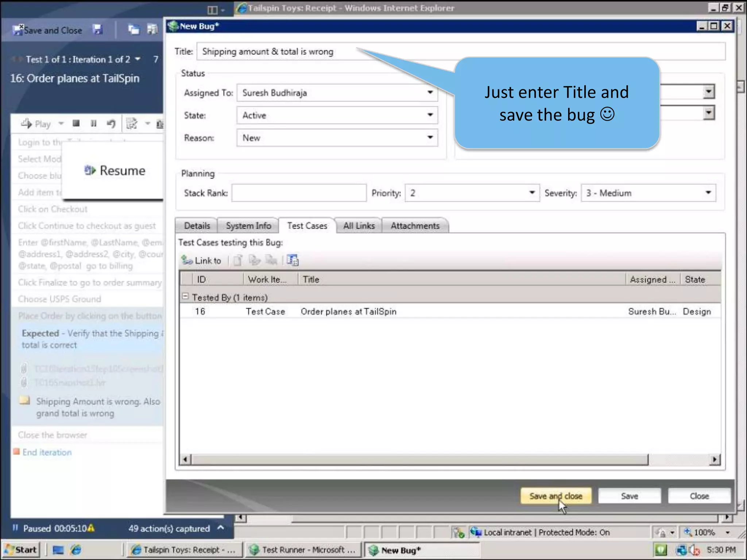
Task: Click the horizontal scrollbar of test cases grid
Action: pos(419,459)
